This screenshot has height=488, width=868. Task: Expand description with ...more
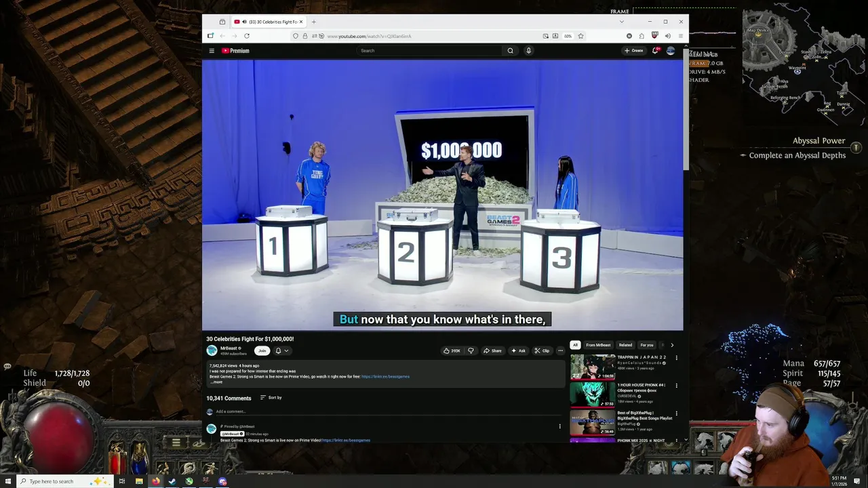click(x=216, y=382)
